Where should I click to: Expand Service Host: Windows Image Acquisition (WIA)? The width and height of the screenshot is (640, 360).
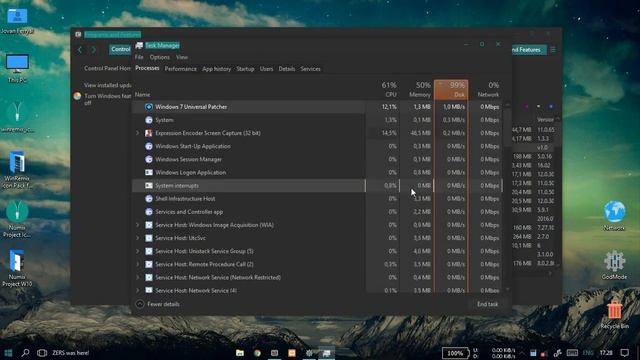pyautogui.click(x=138, y=225)
